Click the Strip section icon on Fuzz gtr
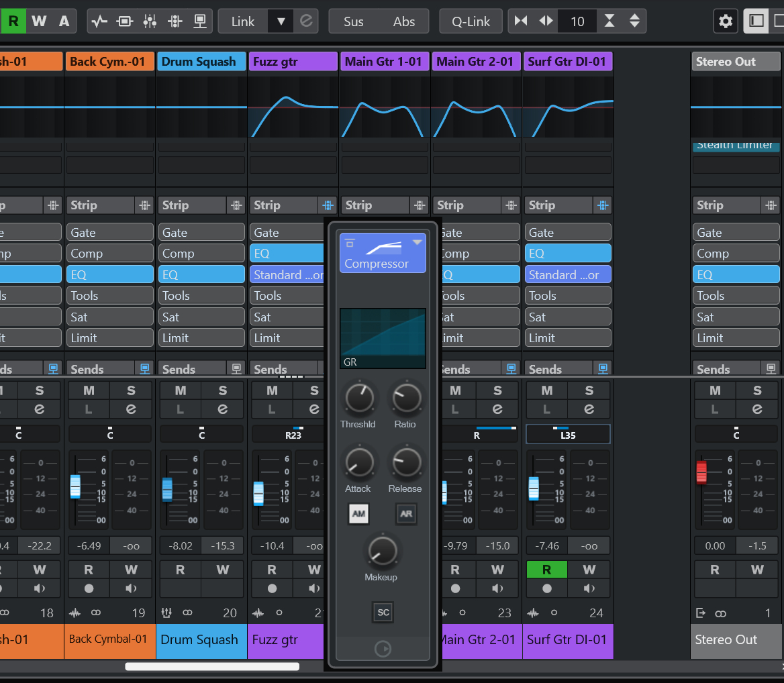Image resolution: width=784 pixels, height=683 pixels. pos(328,205)
